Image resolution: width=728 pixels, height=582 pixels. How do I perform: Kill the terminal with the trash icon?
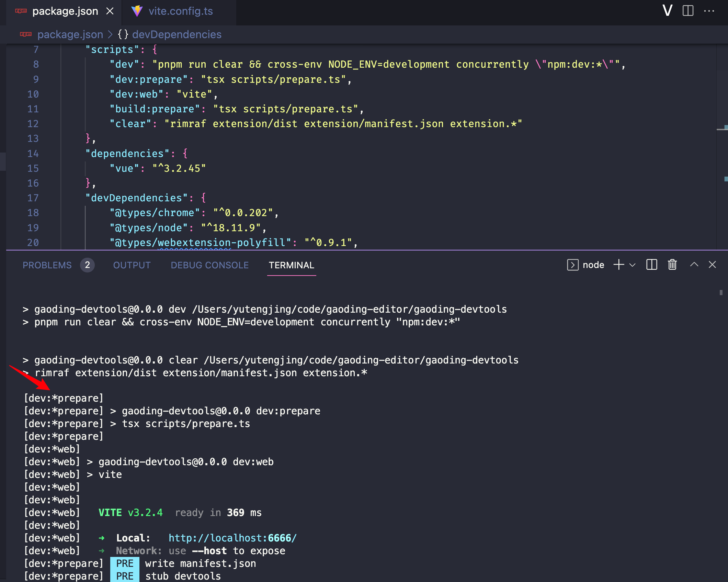pos(672,265)
